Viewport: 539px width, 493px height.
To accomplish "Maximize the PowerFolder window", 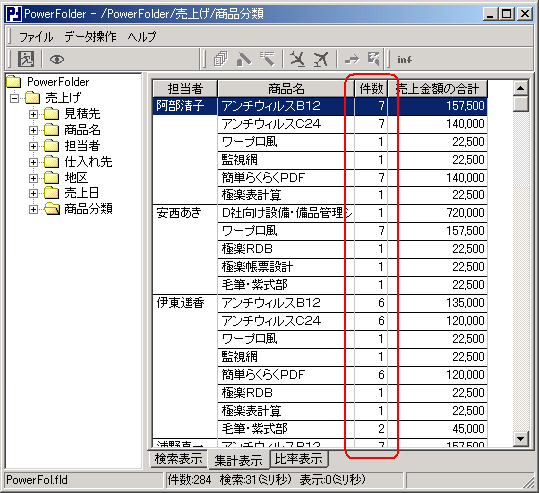I will point(506,14).
